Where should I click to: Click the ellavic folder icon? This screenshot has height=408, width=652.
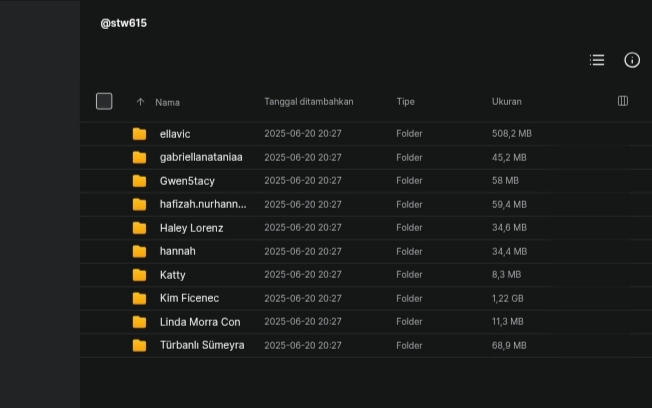pyautogui.click(x=139, y=134)
